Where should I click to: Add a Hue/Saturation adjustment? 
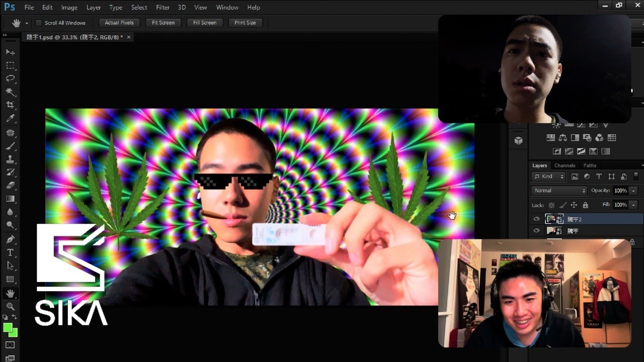tap(550, 138)
